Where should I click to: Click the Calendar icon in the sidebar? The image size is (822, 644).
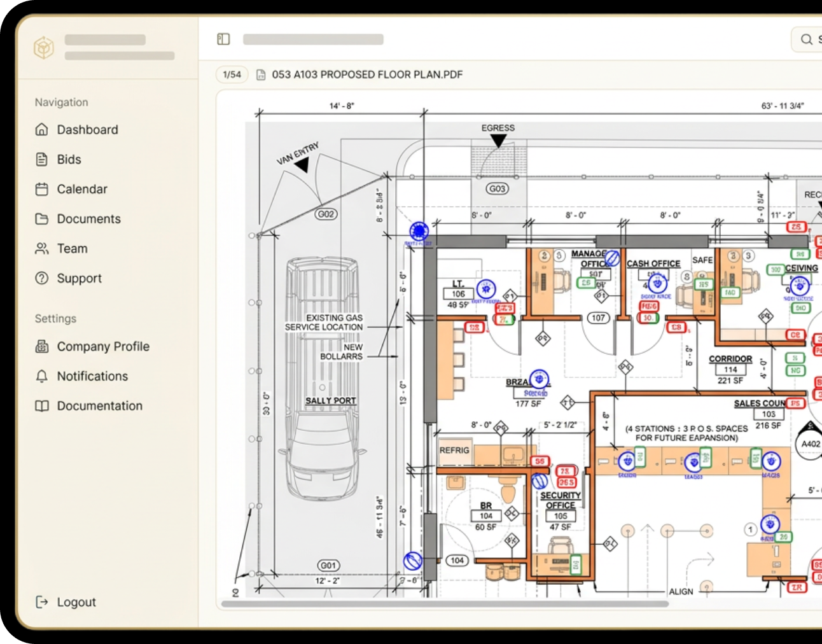click(42, 189)
